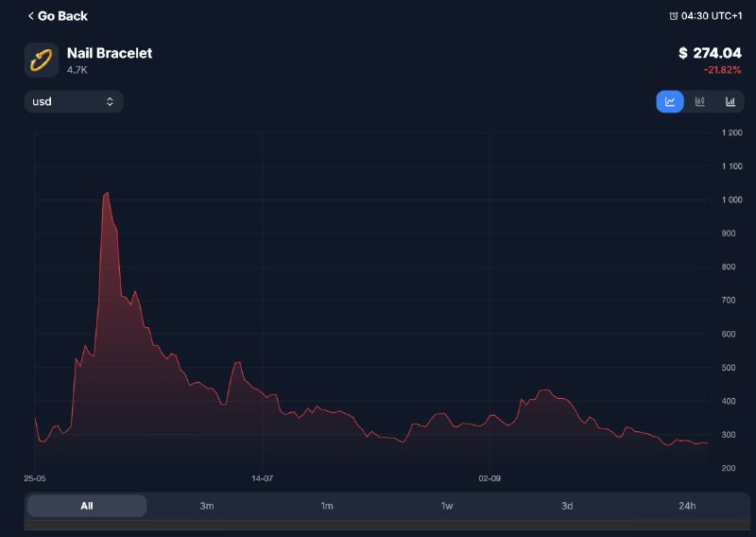Viewport: 756px width, 537px height.
Task: Select the 3d time range tab
Action: click(567, 506)
